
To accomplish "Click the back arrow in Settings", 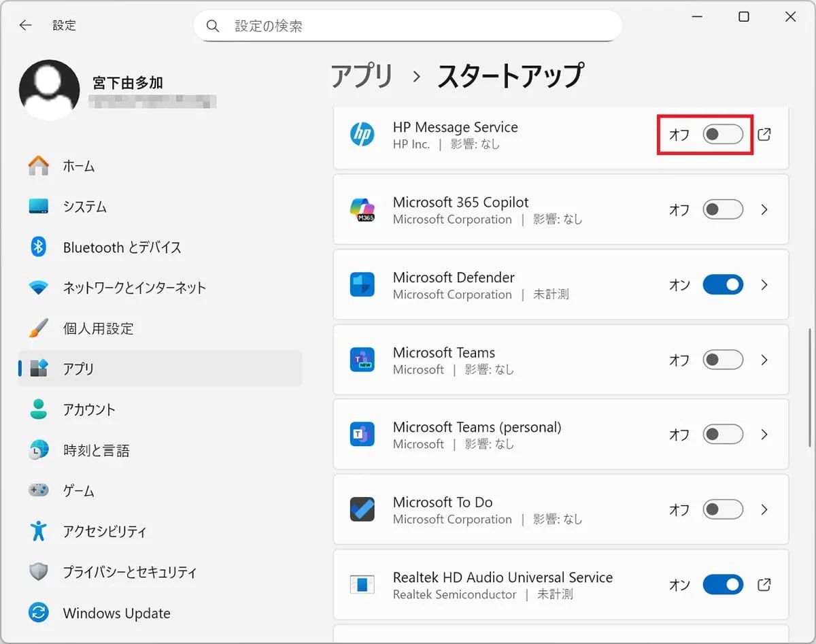I will click(x=25, y=25).
